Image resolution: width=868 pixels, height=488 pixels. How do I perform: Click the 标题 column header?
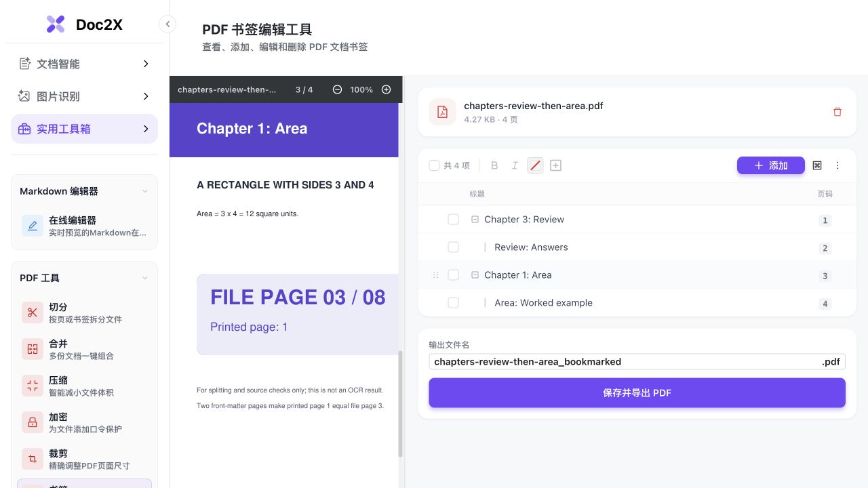[x=477, y=194]
